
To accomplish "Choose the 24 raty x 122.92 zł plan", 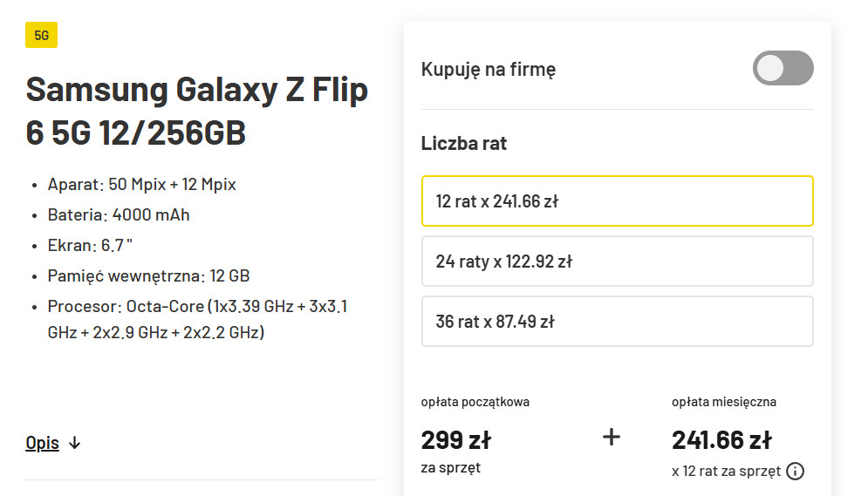I will click(617, 262).
